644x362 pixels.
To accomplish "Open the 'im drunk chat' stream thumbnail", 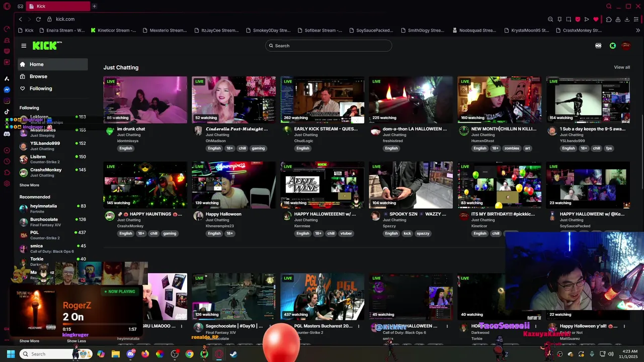I will (x=145, y=100).
